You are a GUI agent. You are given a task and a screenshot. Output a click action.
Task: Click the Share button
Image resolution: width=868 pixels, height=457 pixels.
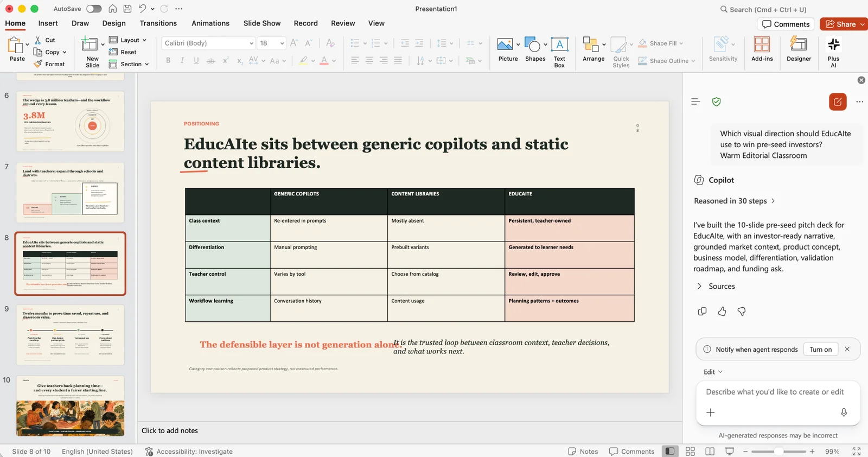click(x=841, y=24)
